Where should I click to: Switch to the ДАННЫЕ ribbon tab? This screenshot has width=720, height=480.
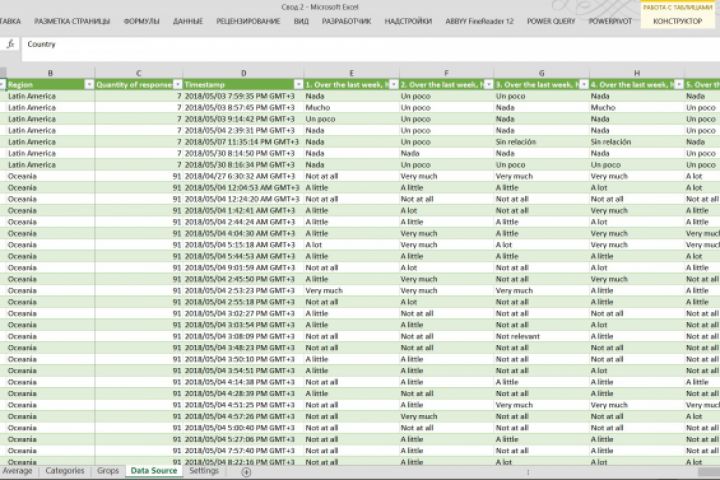188,21
